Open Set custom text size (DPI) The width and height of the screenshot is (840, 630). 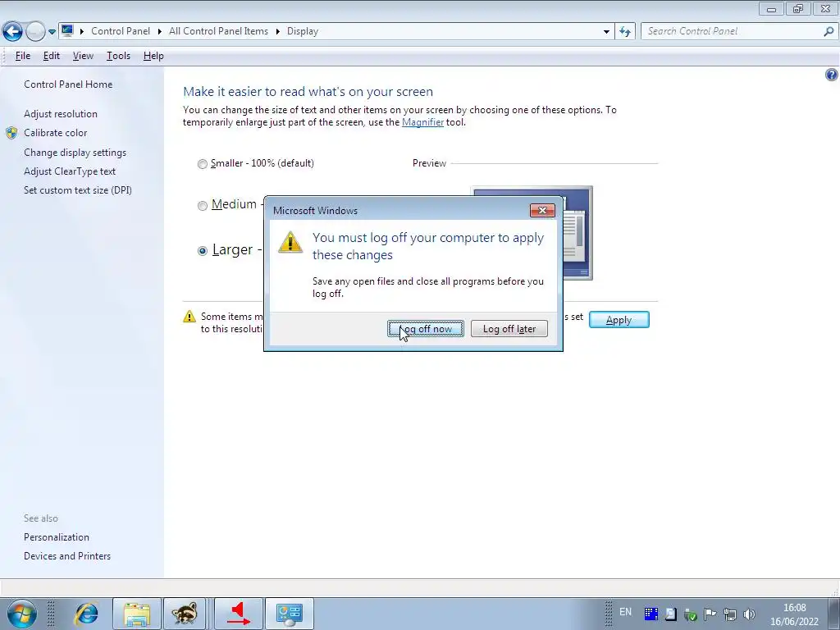pos(78,190)
